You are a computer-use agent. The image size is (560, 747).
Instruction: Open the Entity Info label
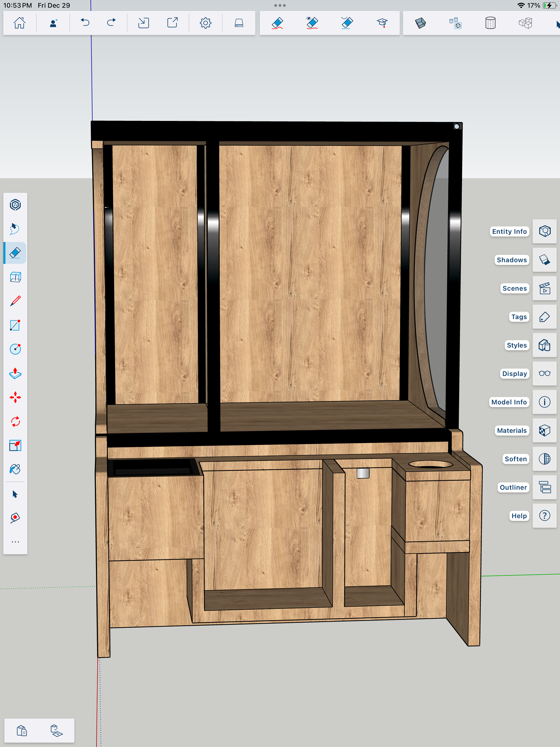point(509,231)
